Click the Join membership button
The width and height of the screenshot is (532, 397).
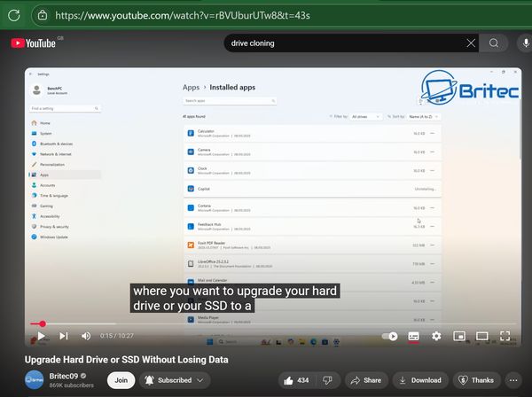coord(121,380)
